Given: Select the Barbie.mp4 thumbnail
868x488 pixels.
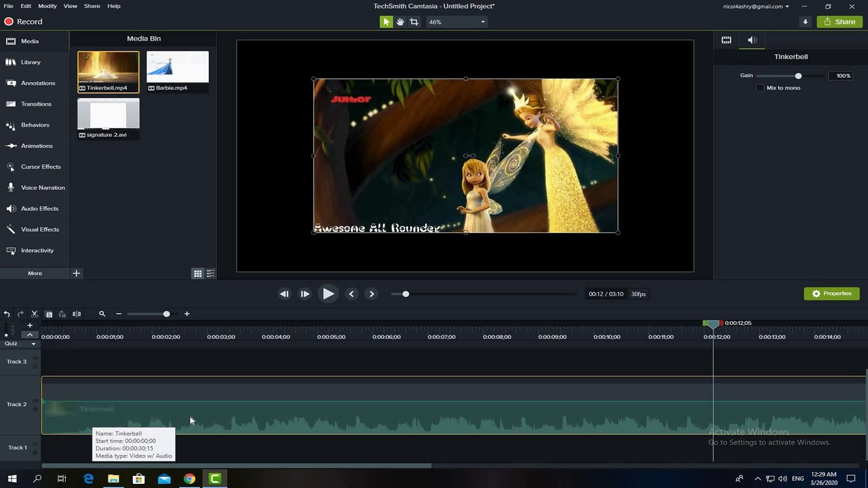Looking at the screenshot, I should (x=178, y=72).
